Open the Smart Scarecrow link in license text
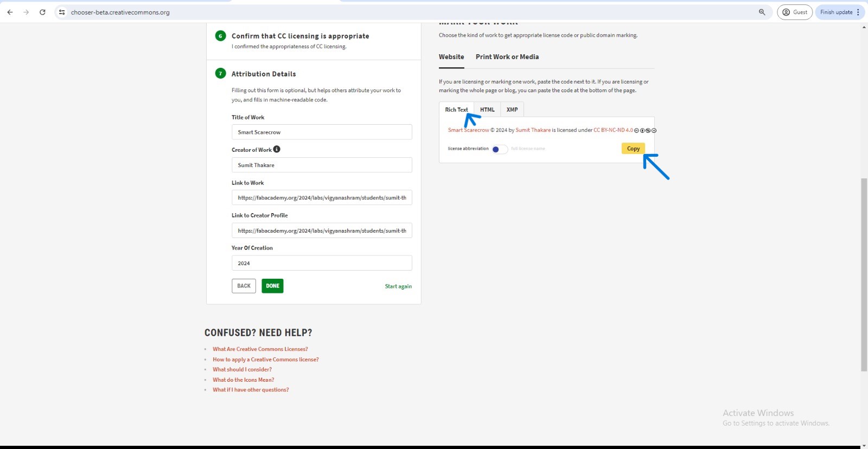Screen dimensions: 868x449 [x=468, y=130]
